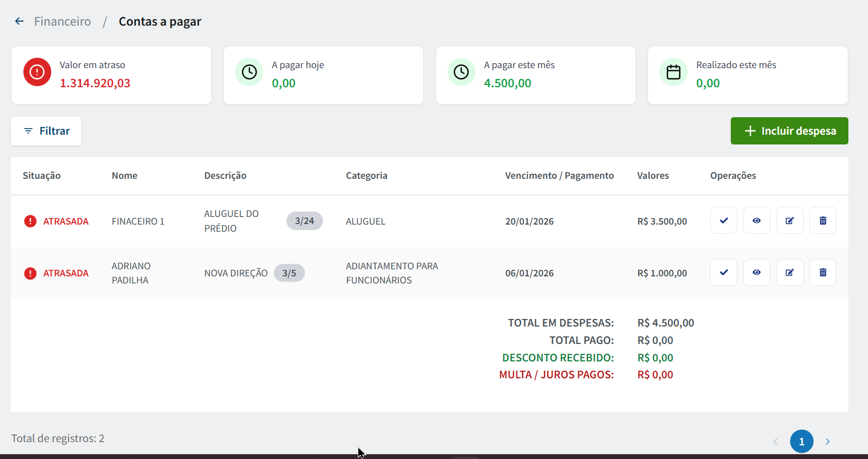This screenshot has width=868, height=459.
Task: Delete the FINACEIRO 1 expense
Action: (823, 221)
